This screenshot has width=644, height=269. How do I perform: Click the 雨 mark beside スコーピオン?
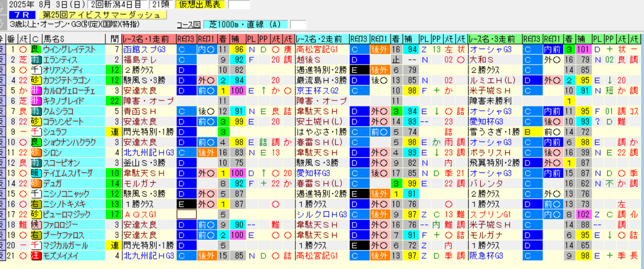pos(36,163)
